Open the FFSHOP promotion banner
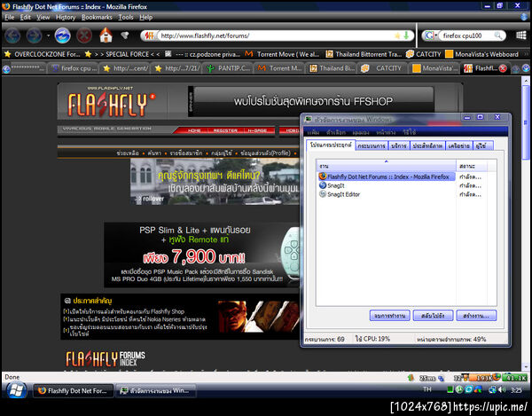Viewport: 532px width, 416px height. coord(311,101)
